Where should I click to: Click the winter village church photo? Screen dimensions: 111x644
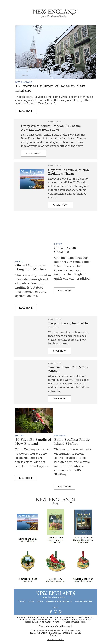coord(56,52)
